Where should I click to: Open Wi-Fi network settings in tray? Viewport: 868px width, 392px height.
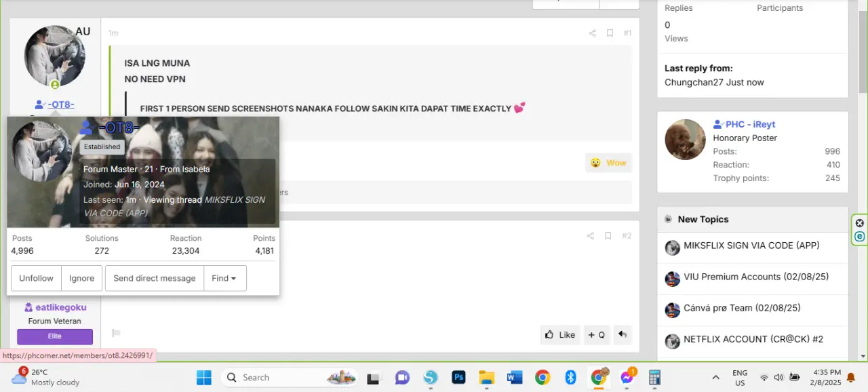(764, 377)
